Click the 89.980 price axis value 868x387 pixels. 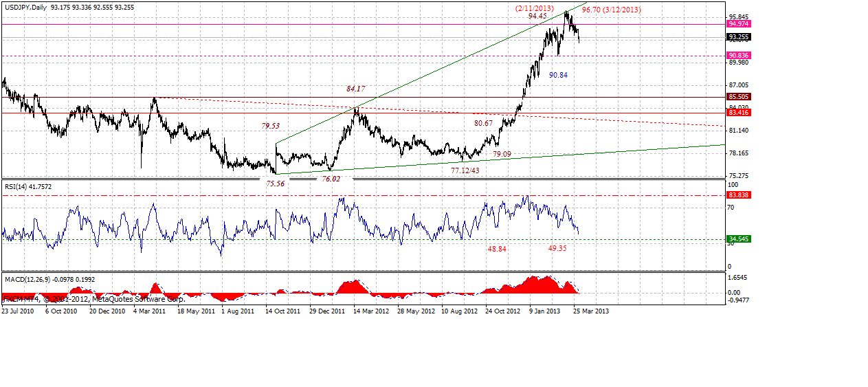739,63
